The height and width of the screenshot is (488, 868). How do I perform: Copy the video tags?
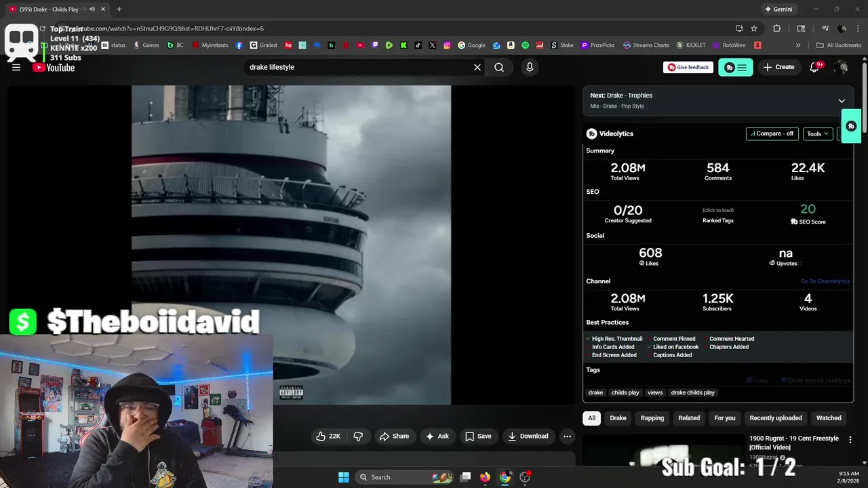pyautogui.click(x=758, y=380)
